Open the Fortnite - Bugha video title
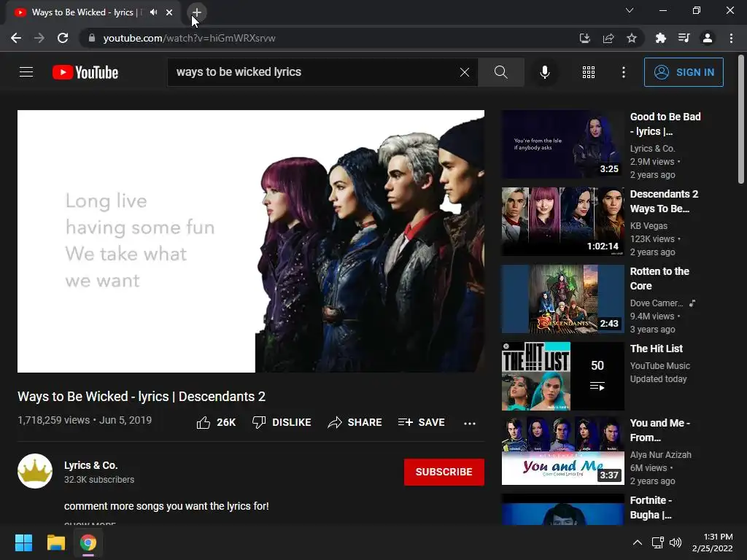Screen dimensions: 747x560 (x=651, y=507)
